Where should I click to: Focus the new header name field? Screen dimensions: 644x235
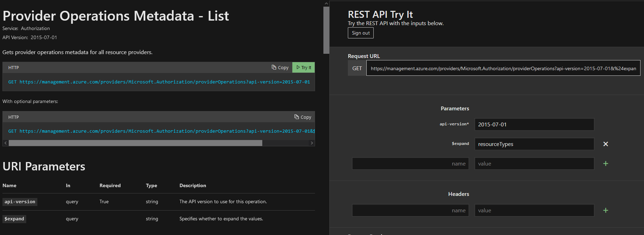(410, 210)
